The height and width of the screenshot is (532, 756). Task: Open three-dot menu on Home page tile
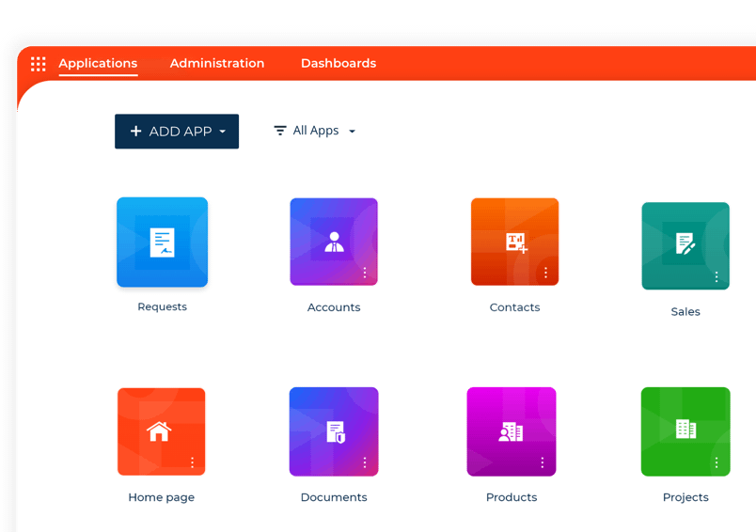pos(193,462)
